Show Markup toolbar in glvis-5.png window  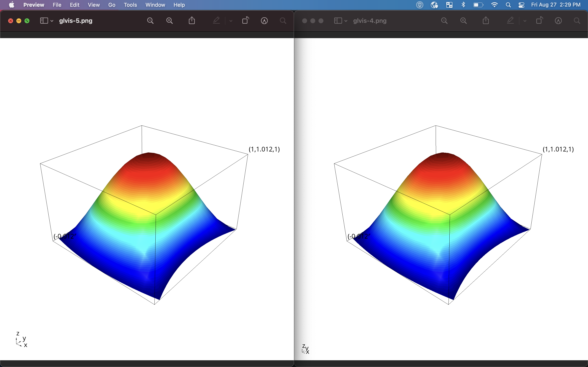point(264,21)
